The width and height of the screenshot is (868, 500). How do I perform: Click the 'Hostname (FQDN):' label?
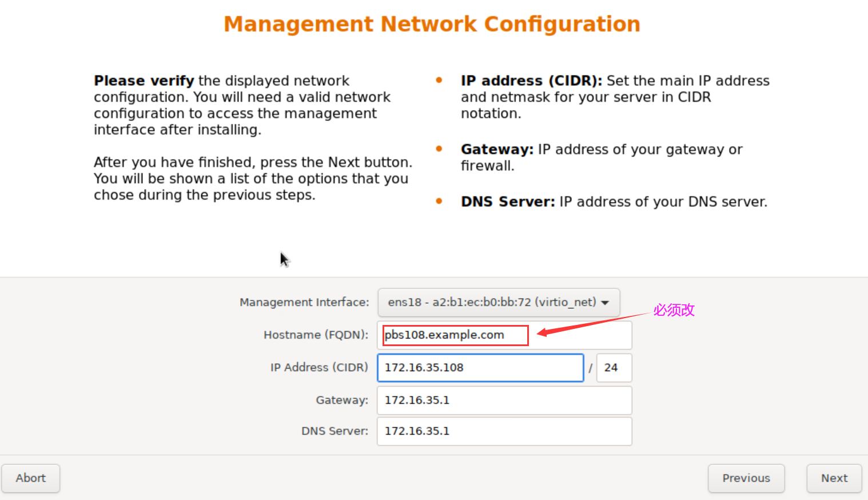(316, 335)
